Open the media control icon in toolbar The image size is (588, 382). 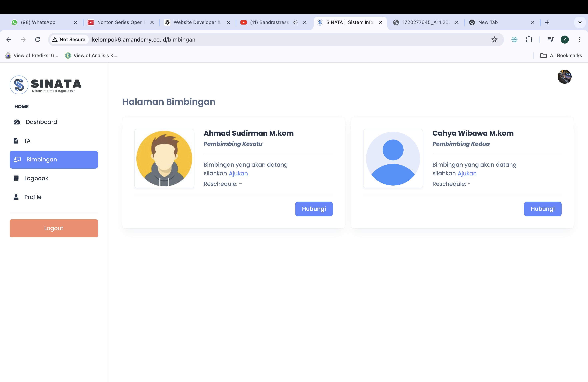[550, 40]
